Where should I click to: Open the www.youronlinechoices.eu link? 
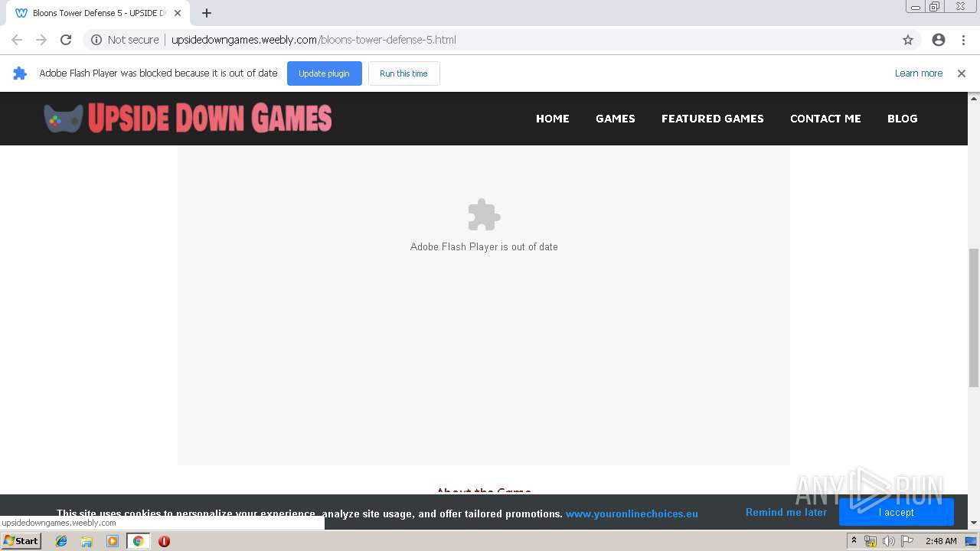[632, 514]
